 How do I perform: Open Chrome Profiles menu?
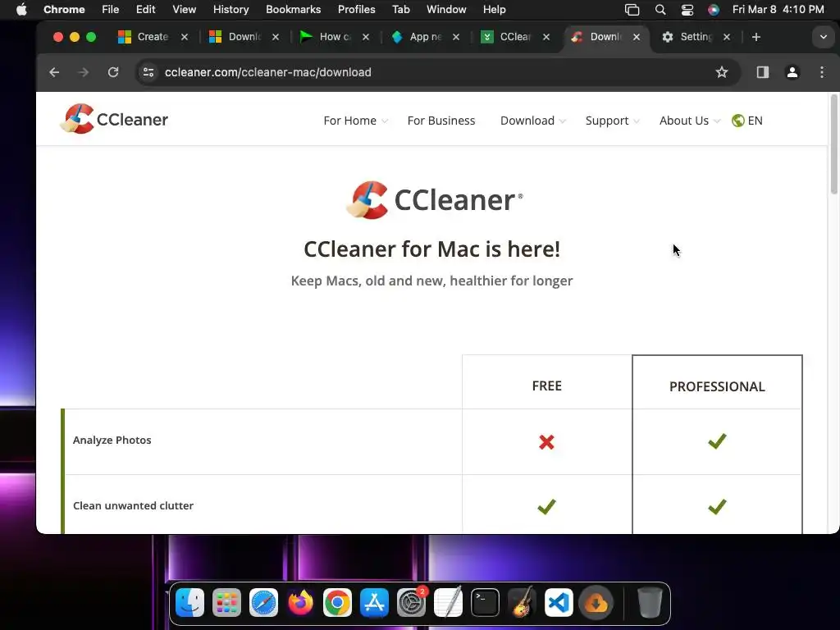tap(356, 10)
